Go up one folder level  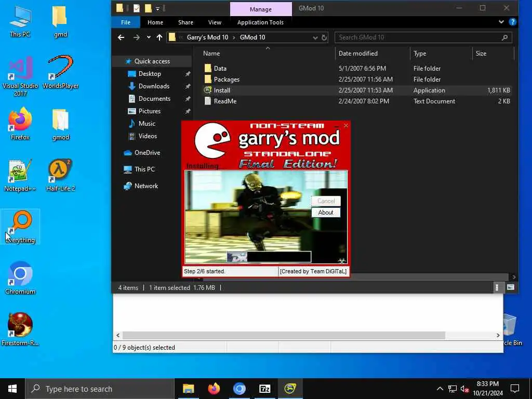pyautogui.click(x=159, y=37)
